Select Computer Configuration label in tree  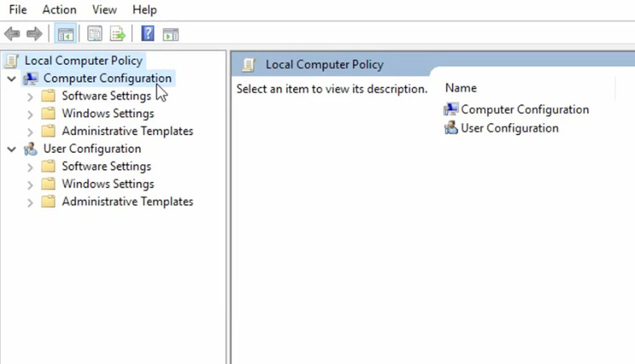tap(107, 78)
